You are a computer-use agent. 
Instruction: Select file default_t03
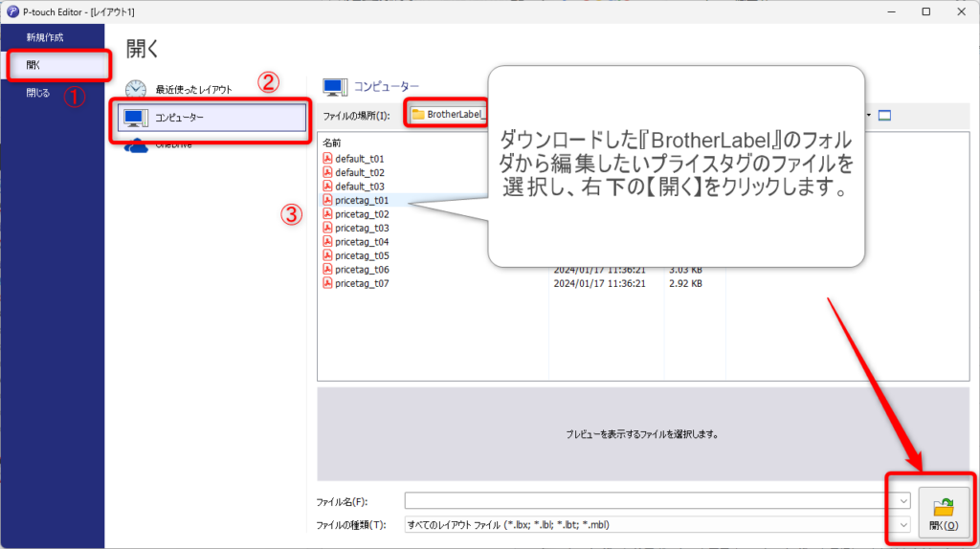[x=360, y=187]
